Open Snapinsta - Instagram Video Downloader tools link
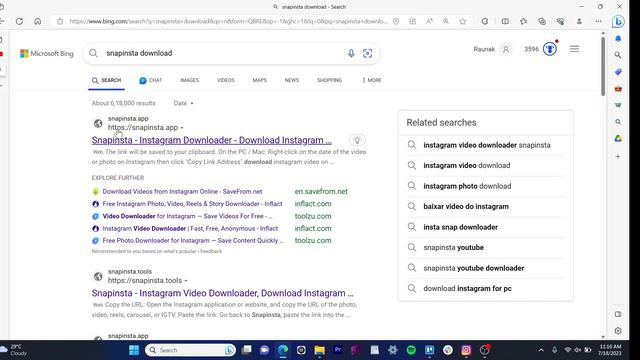This screenshot has height=360, width=640. point(222,293)
